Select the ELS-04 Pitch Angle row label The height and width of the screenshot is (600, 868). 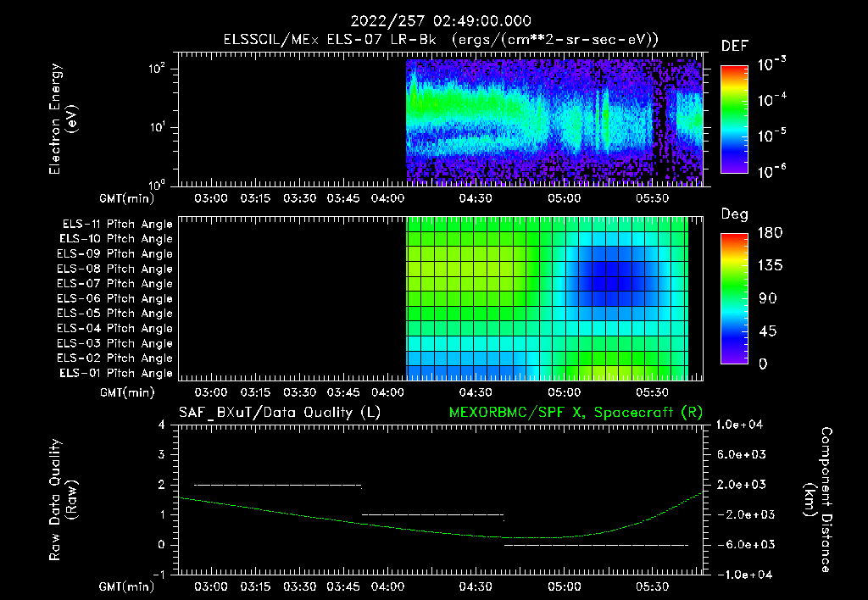pyautogui.click(x=114, y=328)
